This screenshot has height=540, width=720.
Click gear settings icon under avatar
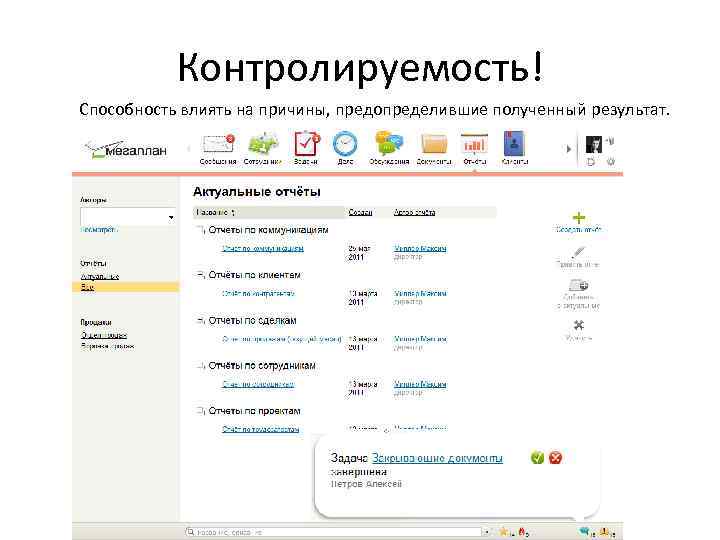click(x=611, y=162)
